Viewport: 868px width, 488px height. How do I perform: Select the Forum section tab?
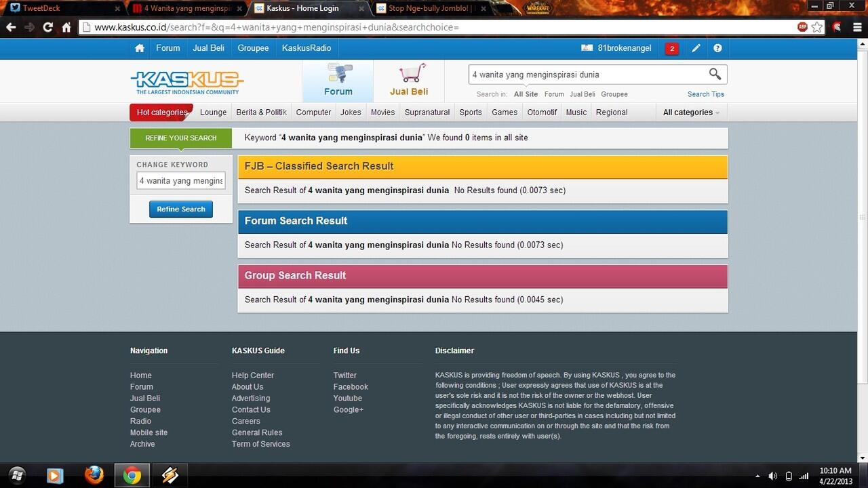point(338,81)
